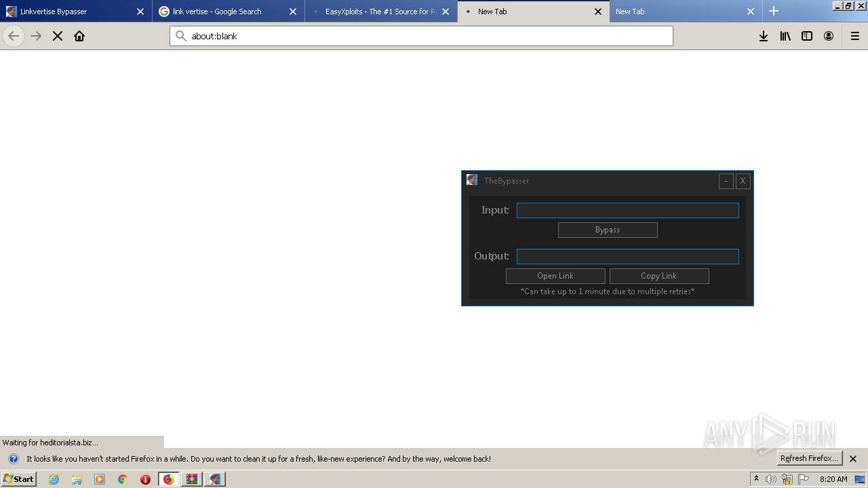Click the Copy Link button

(x=659, y=276)
